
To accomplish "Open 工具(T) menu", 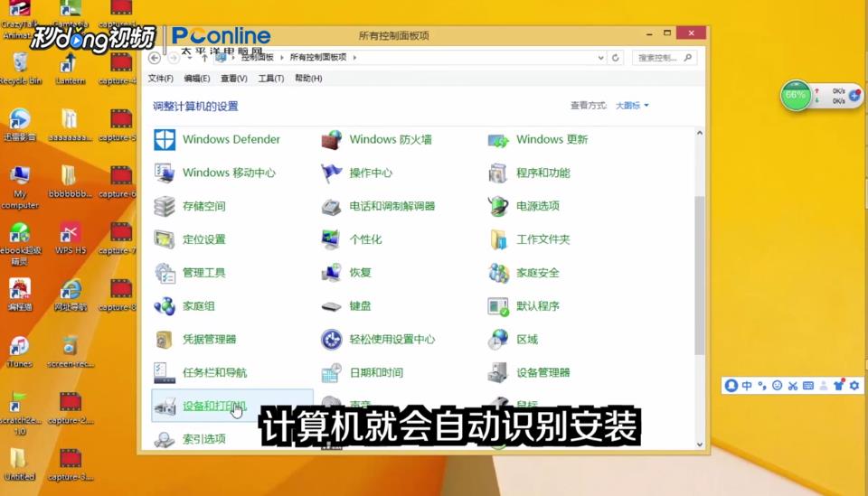I will tap(270, 79).
